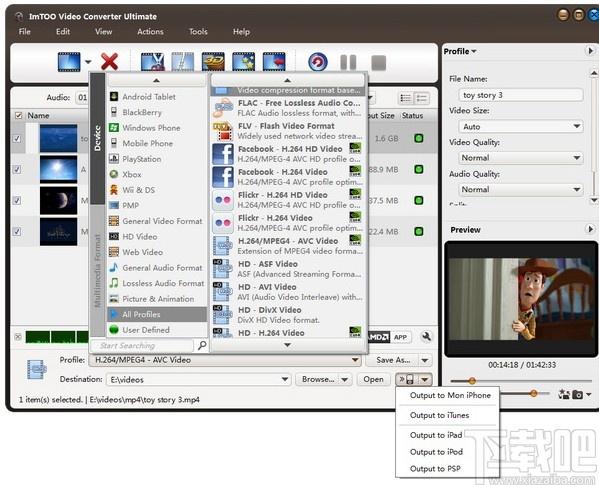Toggle the moon video row checkbox
The image size is (599, 485).
[17, 200]
